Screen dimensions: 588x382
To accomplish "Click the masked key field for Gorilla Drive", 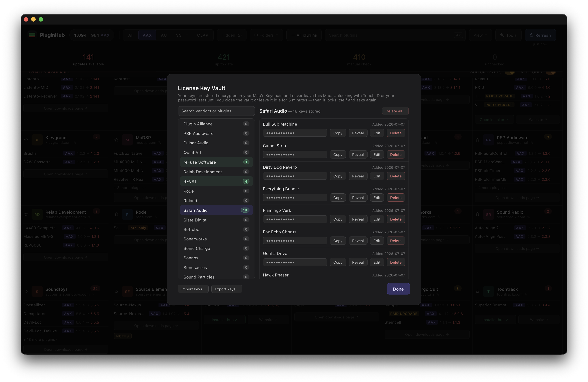I will pyautogui.click(x=295, y=262).
